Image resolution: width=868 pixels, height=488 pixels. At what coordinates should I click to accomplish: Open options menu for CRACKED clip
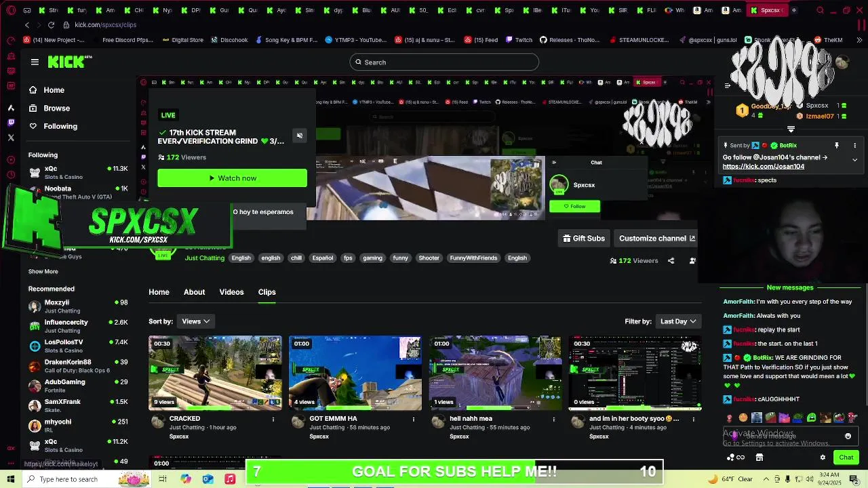[x=273, y=420]
